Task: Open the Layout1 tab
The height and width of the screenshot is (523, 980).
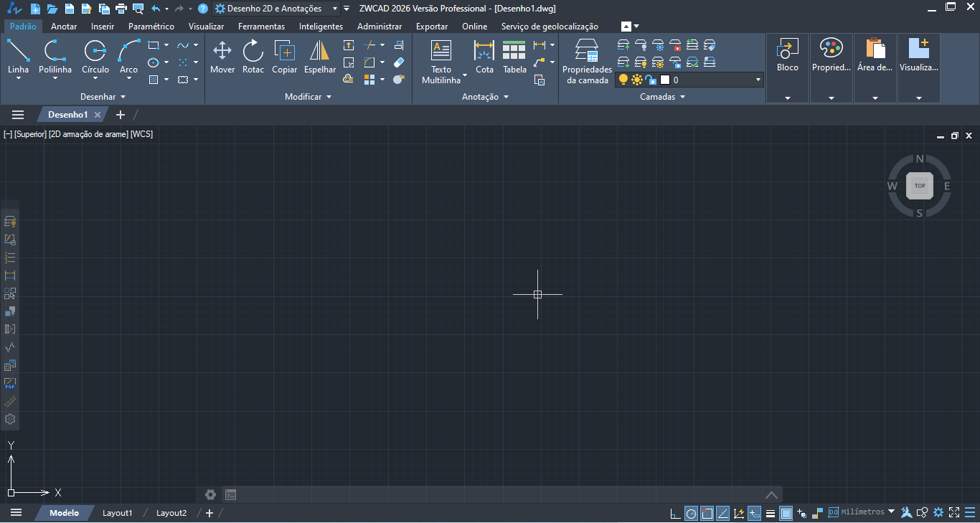Action: point(118,513)
